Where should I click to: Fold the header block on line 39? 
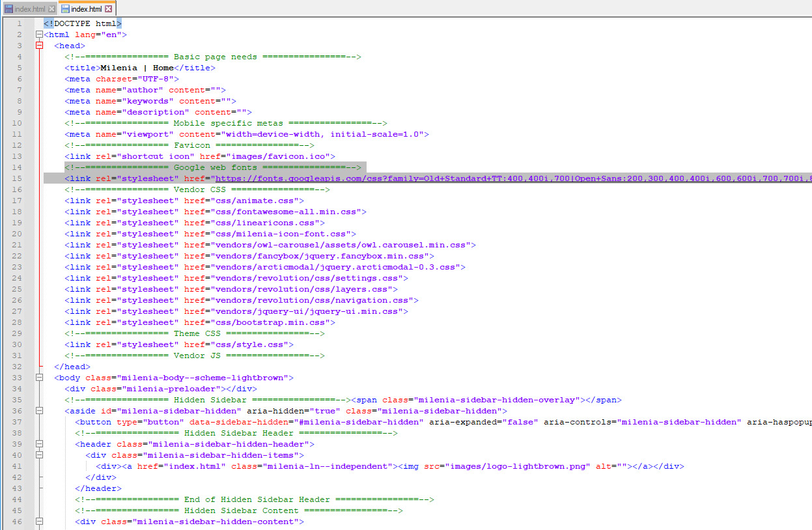pyautogui.click(x=40, y=444)
